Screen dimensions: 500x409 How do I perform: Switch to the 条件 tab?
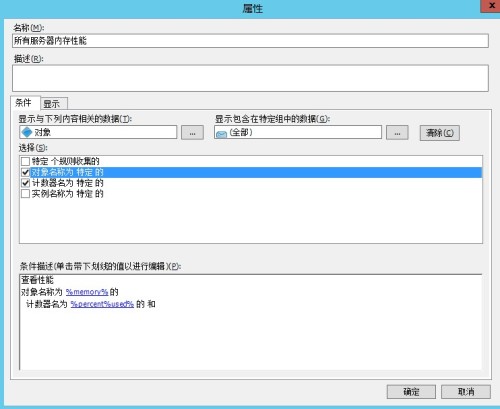[25, 103]
